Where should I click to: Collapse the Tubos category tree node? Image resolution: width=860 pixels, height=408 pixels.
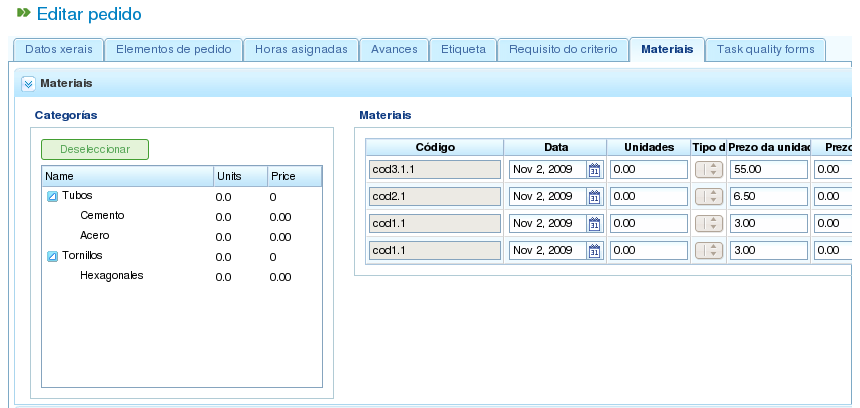tap(52, 196)
